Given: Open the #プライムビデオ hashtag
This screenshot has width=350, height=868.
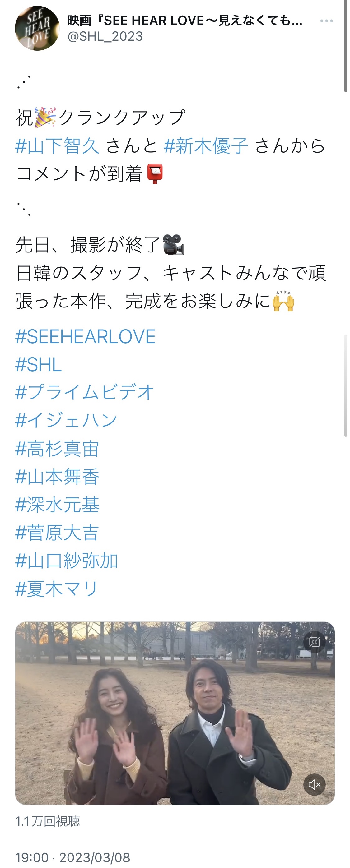Looking at the screenshot, I should (84, 393).
